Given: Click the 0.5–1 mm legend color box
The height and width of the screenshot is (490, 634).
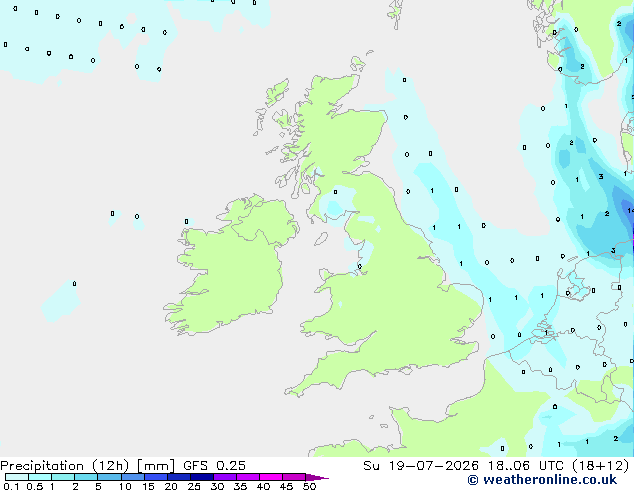Looking at the screenshot, I should point(40,477).
